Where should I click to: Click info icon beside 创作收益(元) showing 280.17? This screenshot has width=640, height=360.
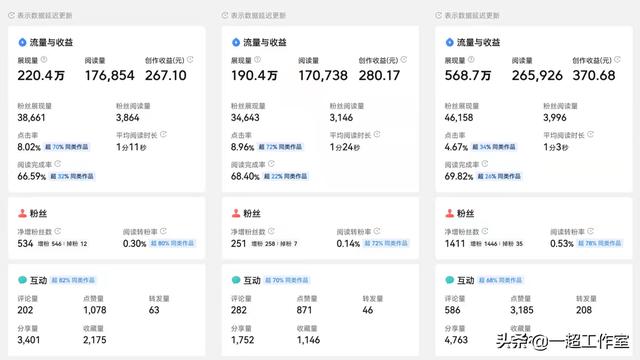[x=404, y=60]
